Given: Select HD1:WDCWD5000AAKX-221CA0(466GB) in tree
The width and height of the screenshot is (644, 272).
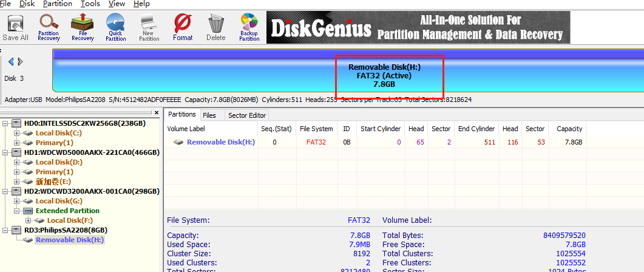Looking at the screenshot, I should click(x=92, y=152).
